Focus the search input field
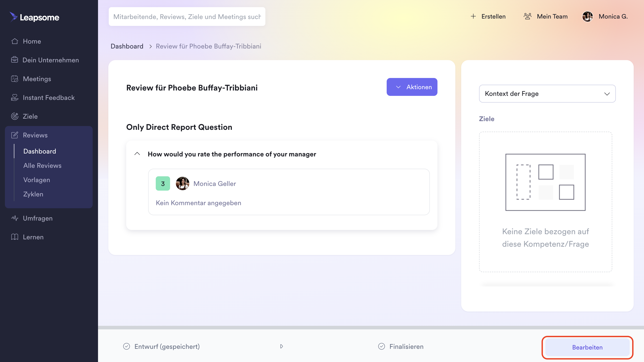 pyautogui.click(x=187, y=17)
